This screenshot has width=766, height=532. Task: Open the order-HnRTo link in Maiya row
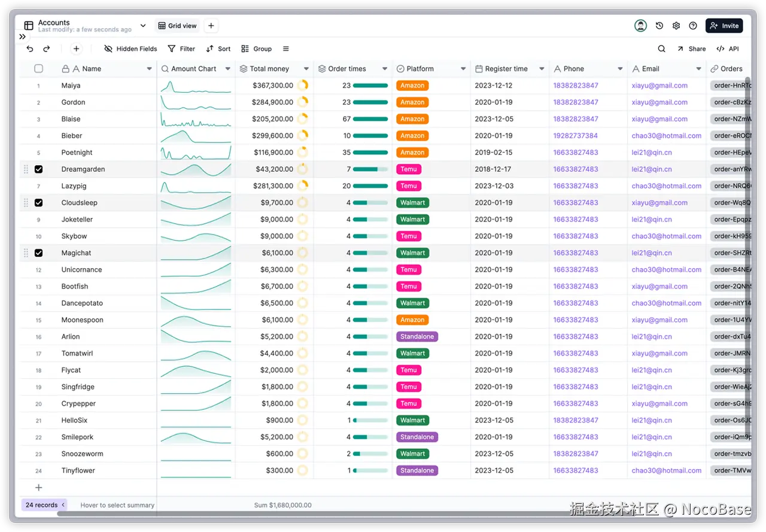(x=731, y=86)
